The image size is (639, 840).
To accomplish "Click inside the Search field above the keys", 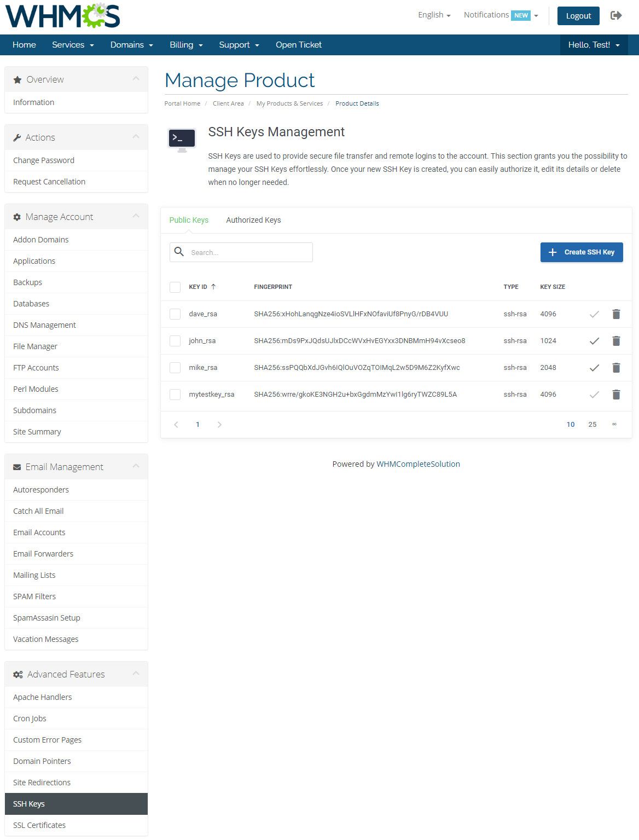I will 246,252.
